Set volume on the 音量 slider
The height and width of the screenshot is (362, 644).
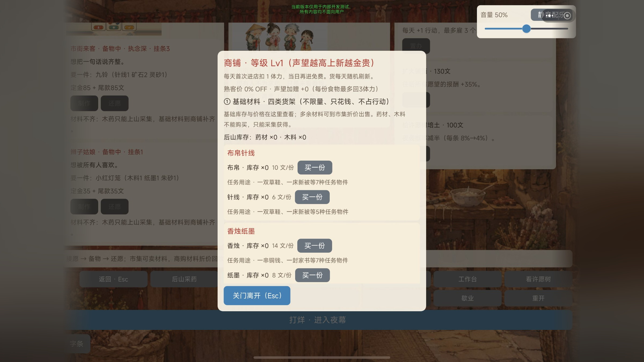pyautogui.click(x=526, y=29)
